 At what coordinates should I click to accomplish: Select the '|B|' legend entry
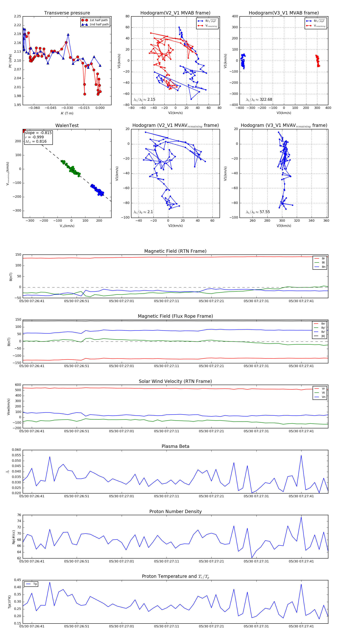(x=320, y=336)
